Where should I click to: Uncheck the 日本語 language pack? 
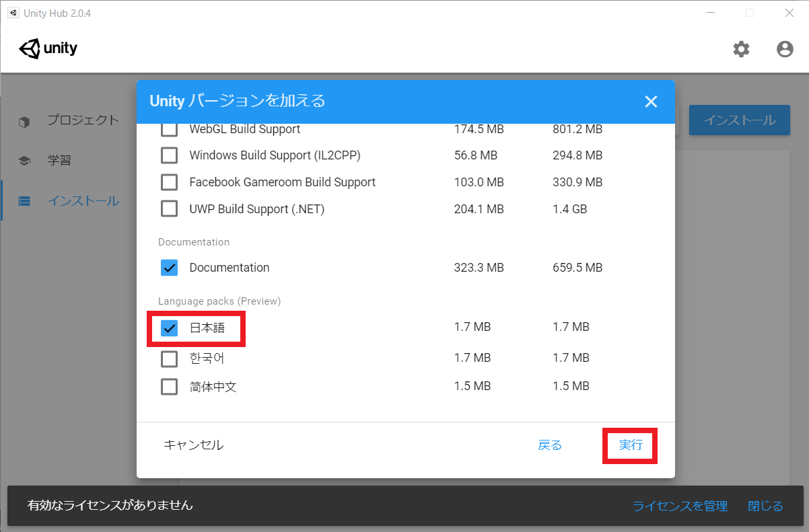(x=169, y=328)
